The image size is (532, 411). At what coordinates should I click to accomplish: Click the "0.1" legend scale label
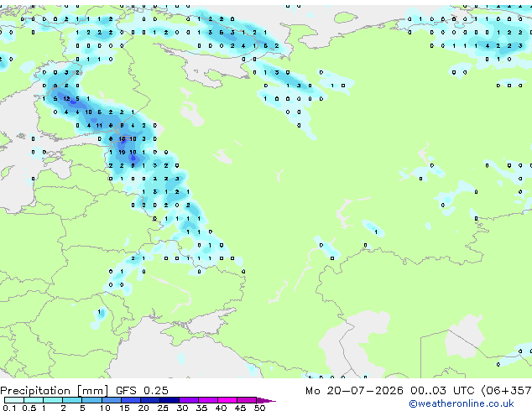coord(9,408)
